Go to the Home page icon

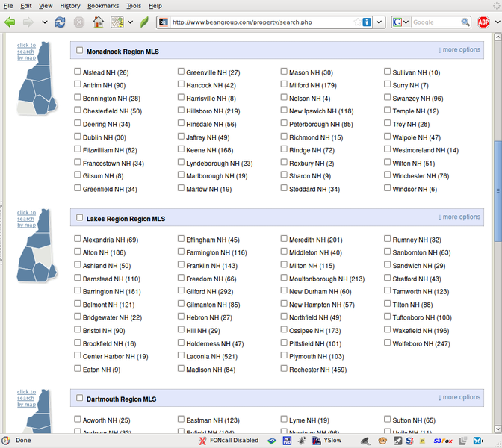point(98,22)
